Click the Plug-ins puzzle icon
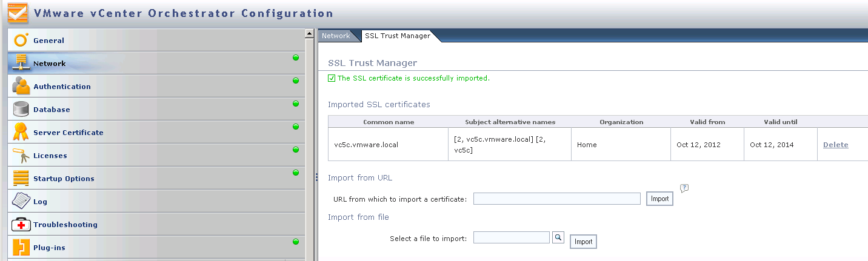This screenshot has height=261, width=868. (21, 247)
